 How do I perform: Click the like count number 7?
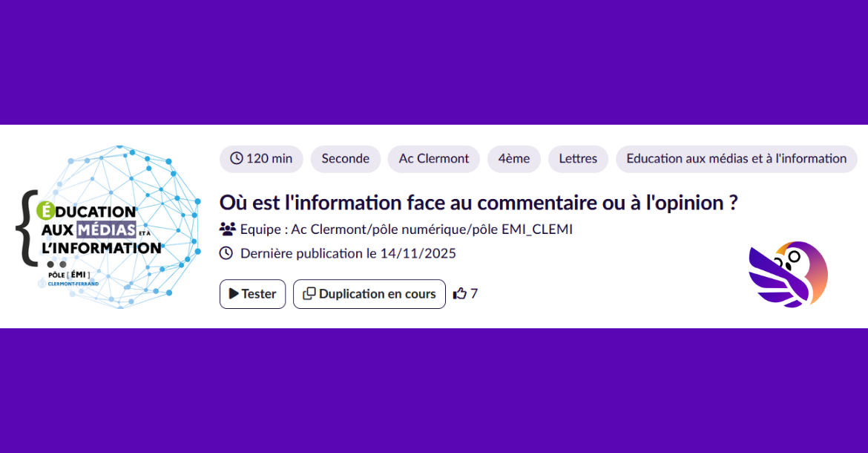(473, 293)
